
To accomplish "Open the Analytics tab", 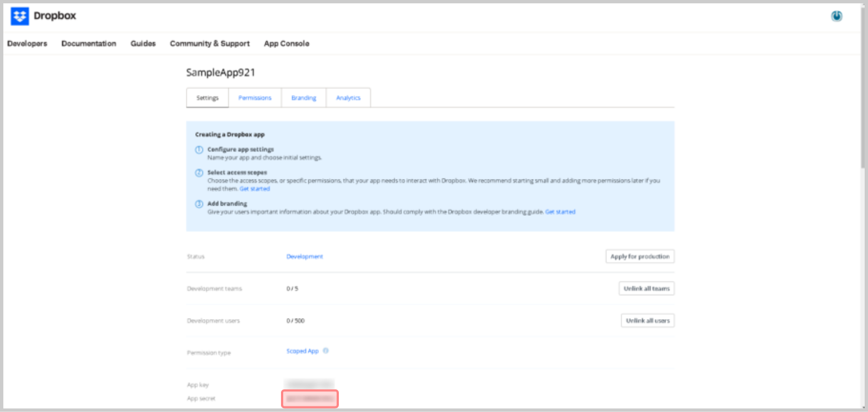I will point(348,98).
